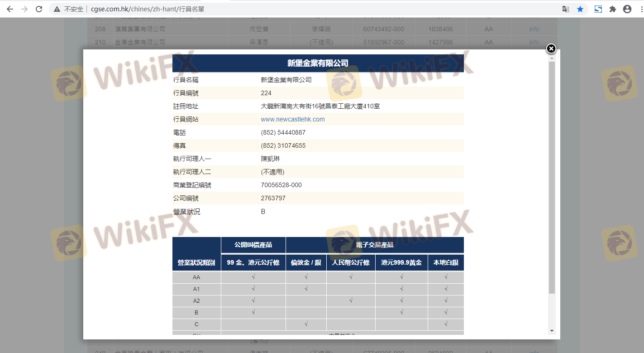The image size is (644, 353).
Task: Open the info link for row 208
Action: click(x=534, y=29)
